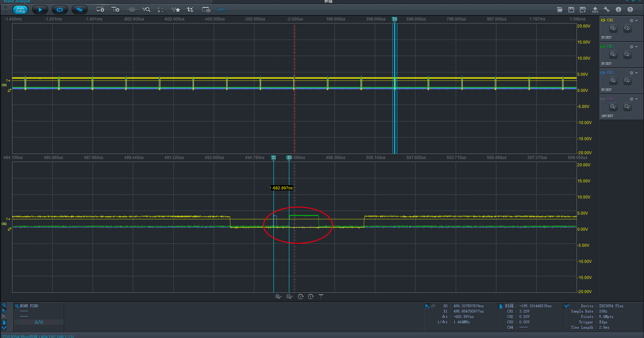Screen dimensions: 644x338
Task: Zoom in CH2 vertical scale
Action: [x=613, y=54]
